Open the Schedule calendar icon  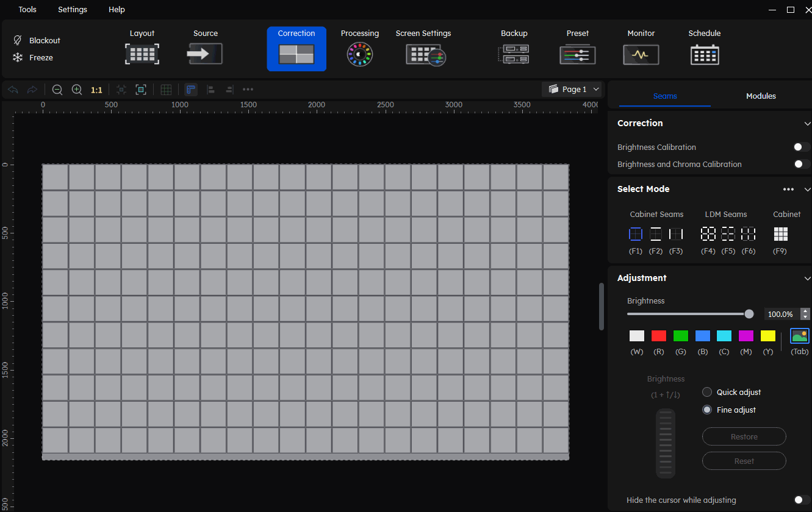click(705, 54)
